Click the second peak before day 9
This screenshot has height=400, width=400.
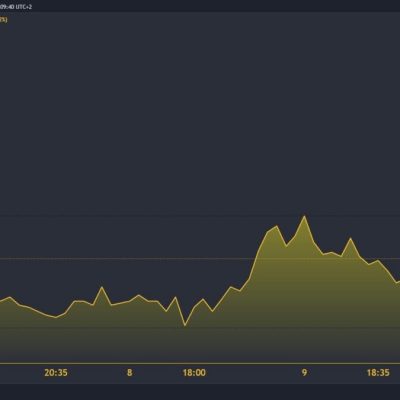pyautogui.click(x=277, y=226)
